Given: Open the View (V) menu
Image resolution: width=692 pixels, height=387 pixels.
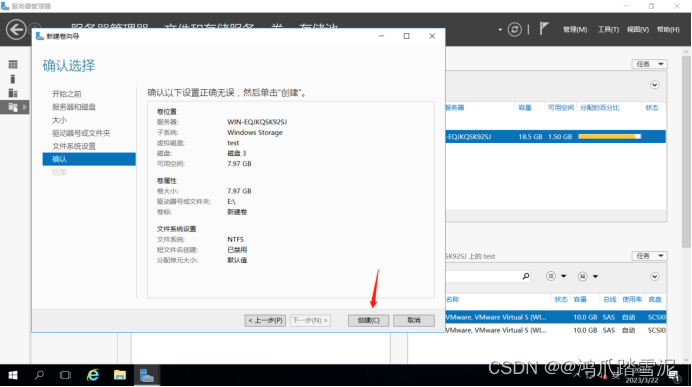Looking at the screenshot, I should tap(638, 30).
